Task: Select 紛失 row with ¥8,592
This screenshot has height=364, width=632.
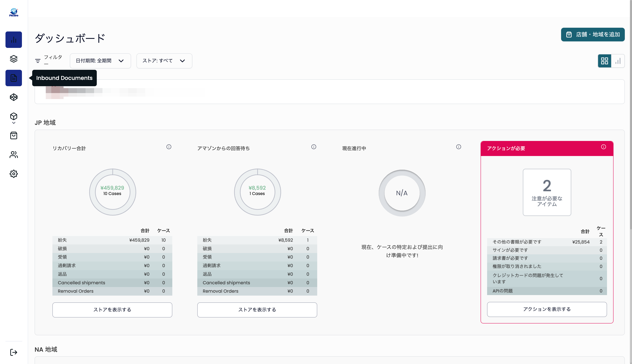Action: point(257,240)
